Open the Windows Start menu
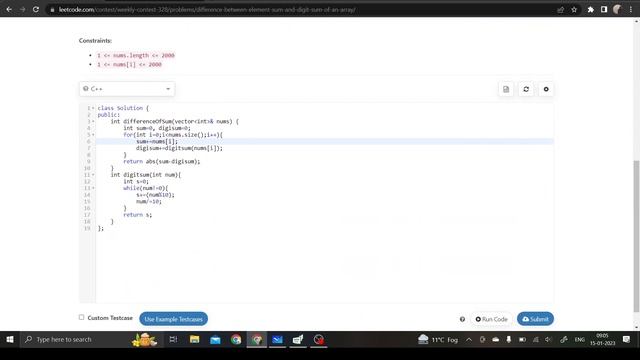 point(10,339)
